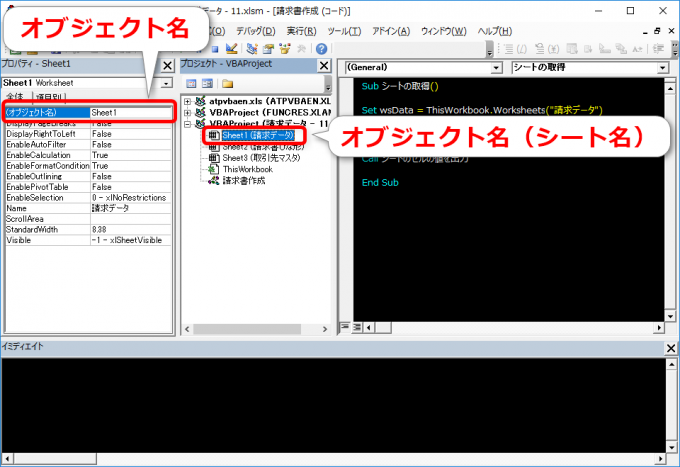680x467 pixels.
Task: Open Sheet1 Worksheet object dropdown in Properties
Action: 167,83
